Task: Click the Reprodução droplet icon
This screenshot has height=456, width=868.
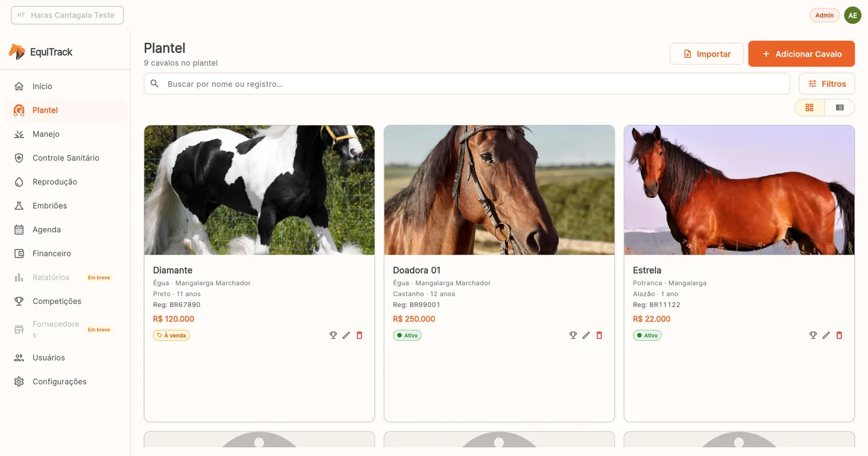Action: pyautogui.click(x=19, y=182)
